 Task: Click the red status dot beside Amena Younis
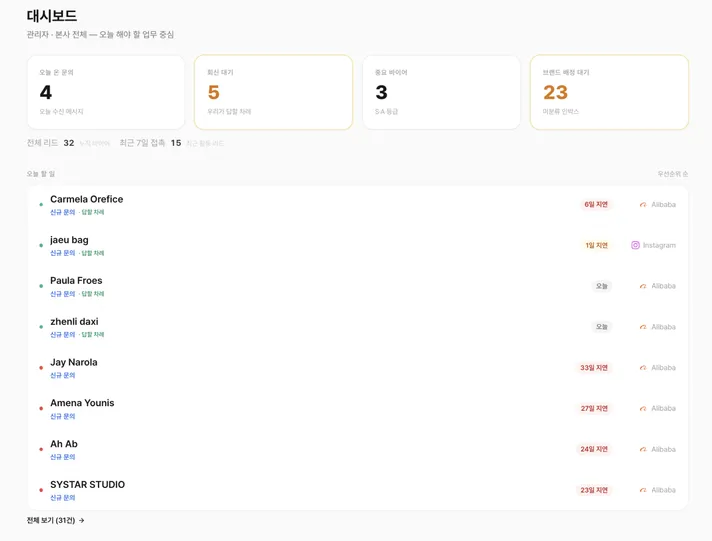(41, 408)
